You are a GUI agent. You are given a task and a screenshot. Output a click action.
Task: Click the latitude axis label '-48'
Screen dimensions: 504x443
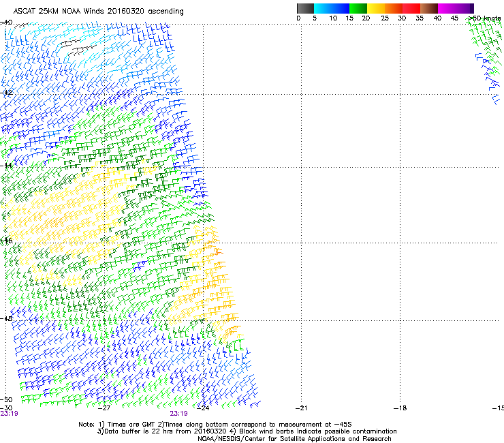(x=6, y=318)
